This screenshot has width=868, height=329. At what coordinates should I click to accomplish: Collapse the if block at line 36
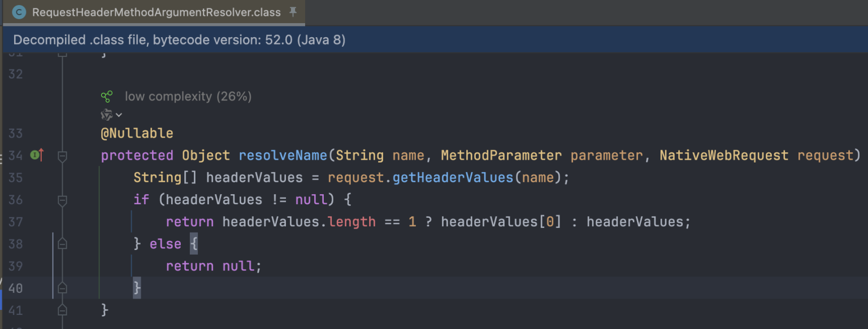tap(62, 200)
